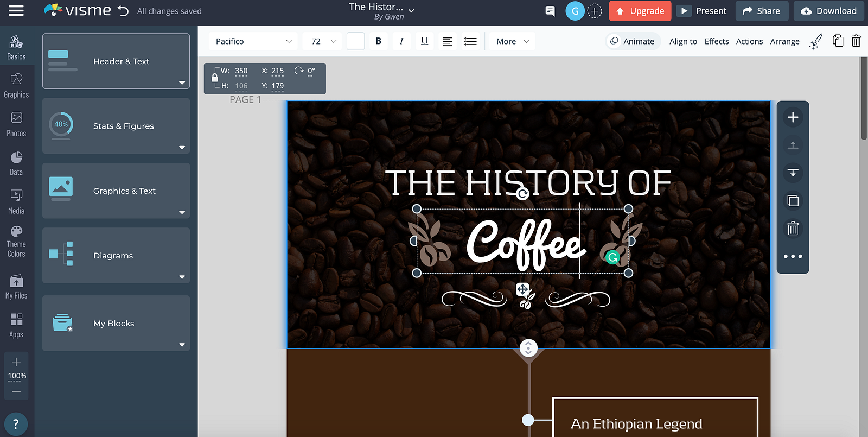
Task: Toggle italic formatting
Action: pos(401,41)
